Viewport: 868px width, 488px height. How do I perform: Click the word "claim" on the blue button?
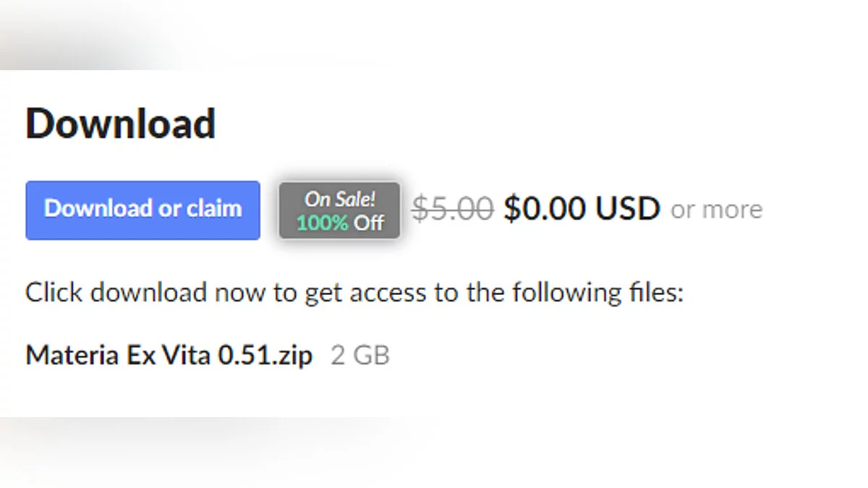tap(214, 208)
